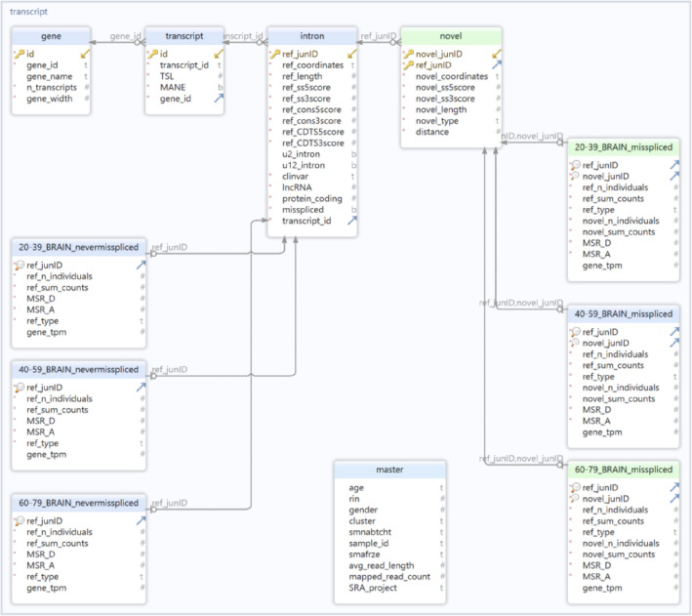The width and height of the screenshot is (692, 616).
Task: Select the master table header
Action: point(389,471)
